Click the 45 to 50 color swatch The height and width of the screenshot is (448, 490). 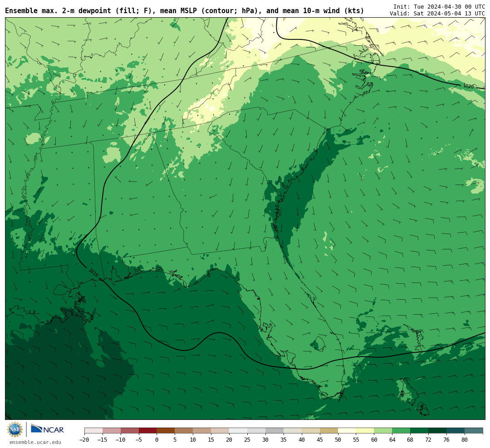tap(329, 431)
